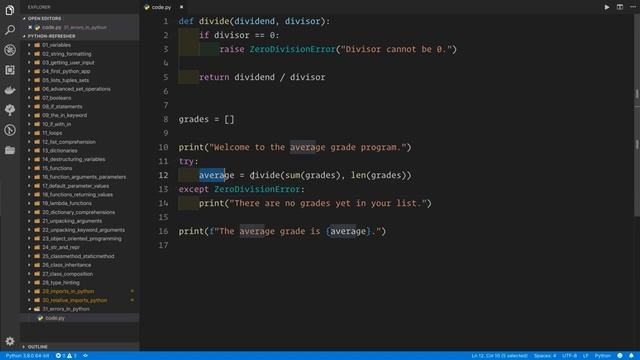Open the Search view in activity bar
Screen dimensions: 640x360
[10, 30]
